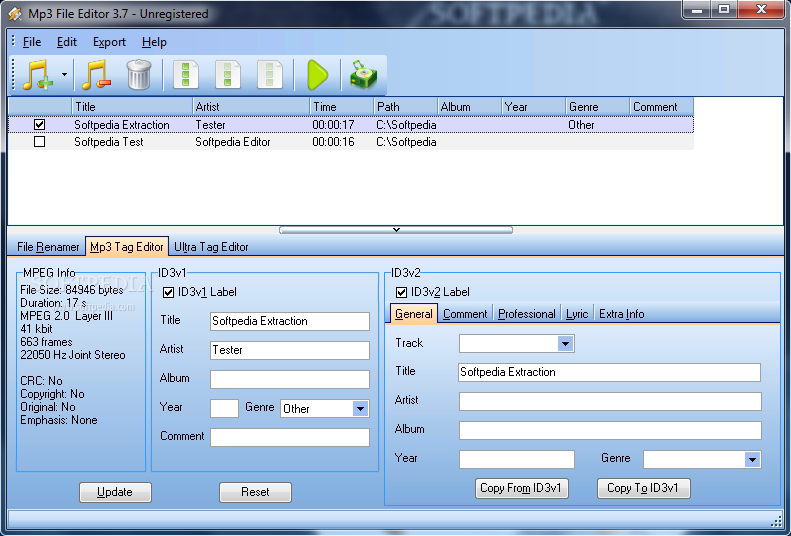Click the Path column header
This screenshot has height=536, width=791.
pyautogui.click(x=406, y=107)
